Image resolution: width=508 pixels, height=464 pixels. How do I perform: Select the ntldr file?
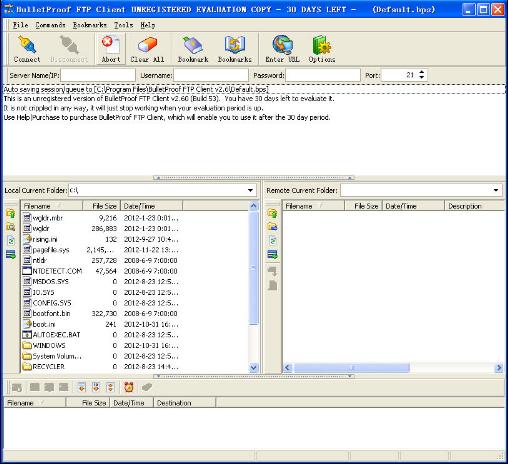(x=39, y=260)
